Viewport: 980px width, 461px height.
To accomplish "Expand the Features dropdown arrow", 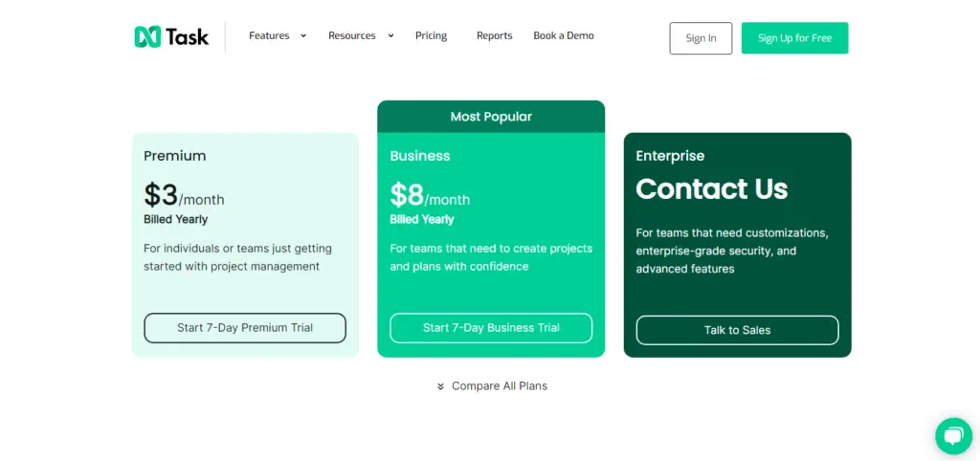I will (303, 35).
